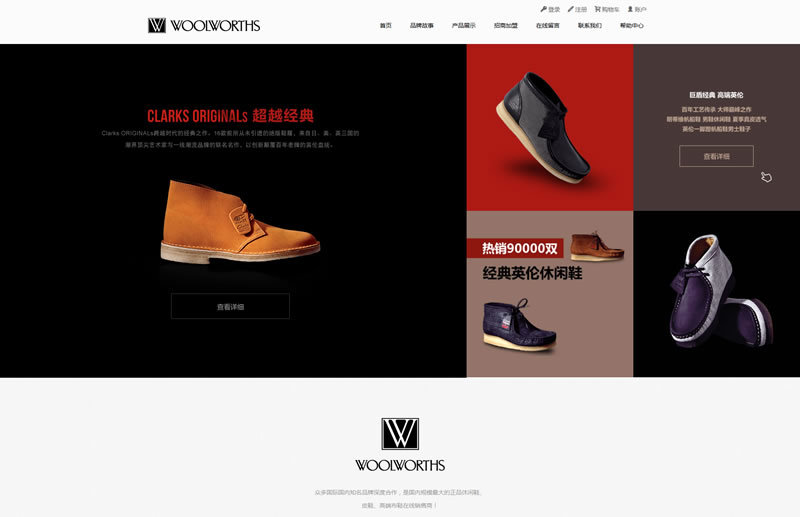The image size is (800, 517).
Task: Click the account person icon
Action: tap(630, 9)
